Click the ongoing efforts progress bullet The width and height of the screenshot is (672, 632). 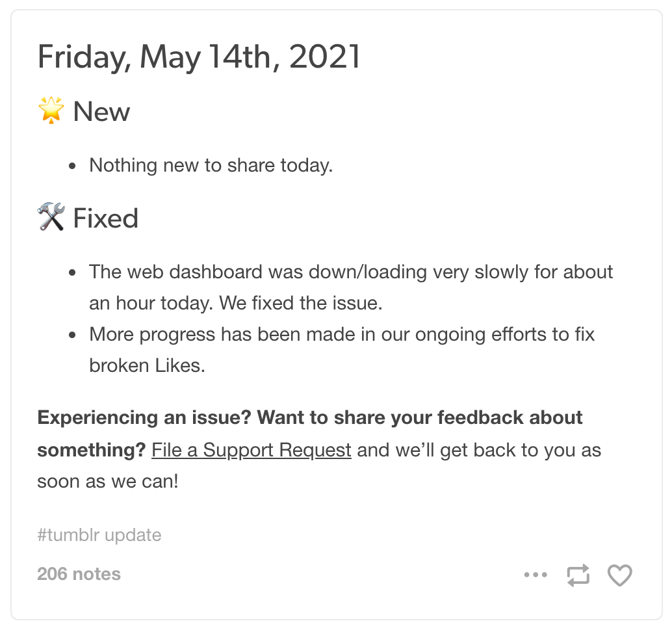coord(342,335)
